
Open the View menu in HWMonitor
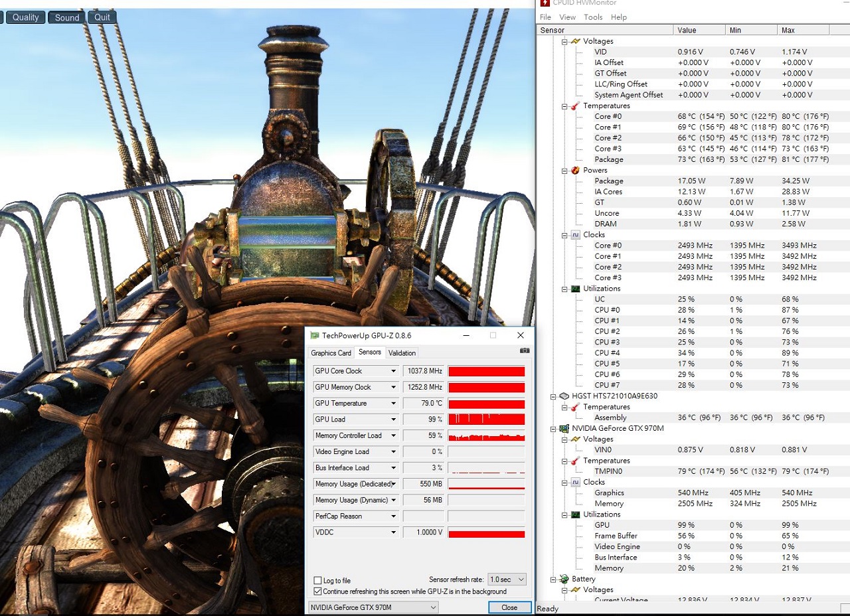tap(567, 17)
